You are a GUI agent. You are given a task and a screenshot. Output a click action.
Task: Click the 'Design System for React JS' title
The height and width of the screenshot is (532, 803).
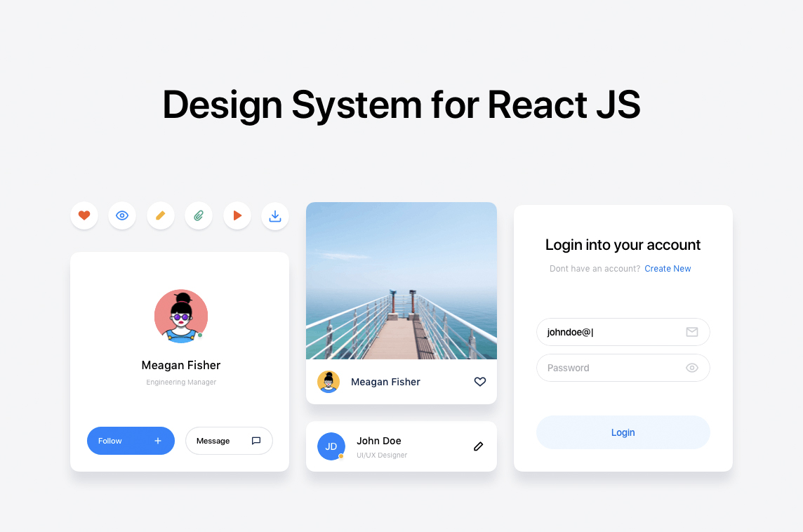point(401,105)
